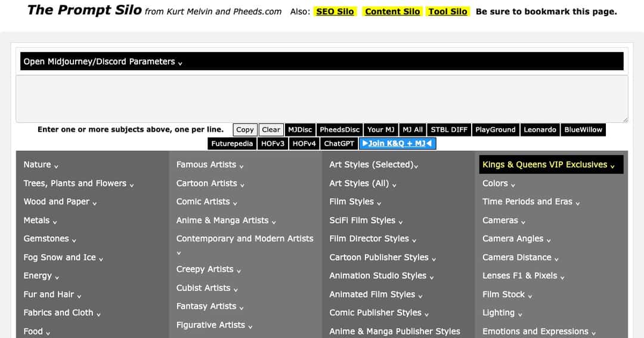Expand the Gemstones category
The height and width of the screenshot is (338, 644).
click(x=49, y=238)
